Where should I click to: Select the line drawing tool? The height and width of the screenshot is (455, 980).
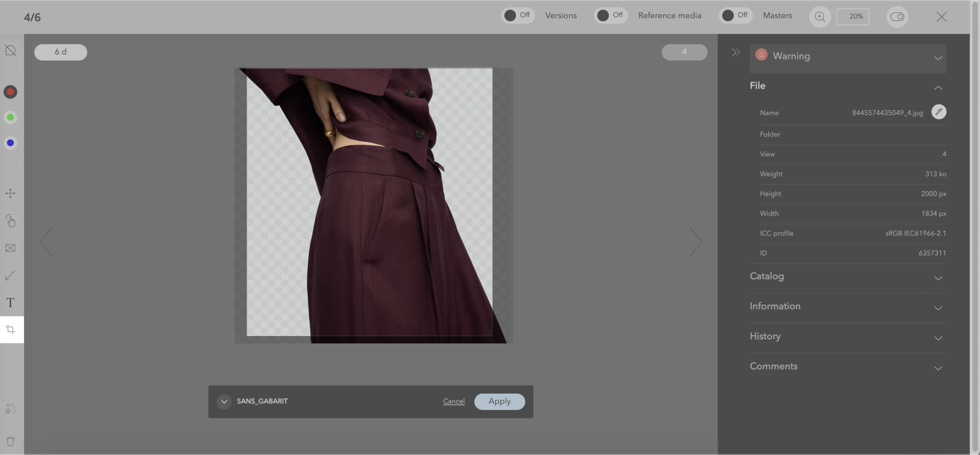coord(11,275)
